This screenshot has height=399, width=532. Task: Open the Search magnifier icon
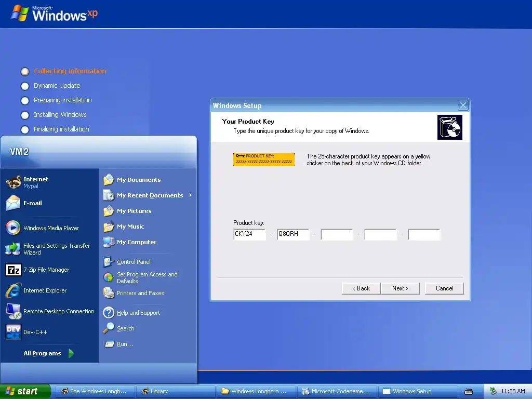click(x=109, y=328)
